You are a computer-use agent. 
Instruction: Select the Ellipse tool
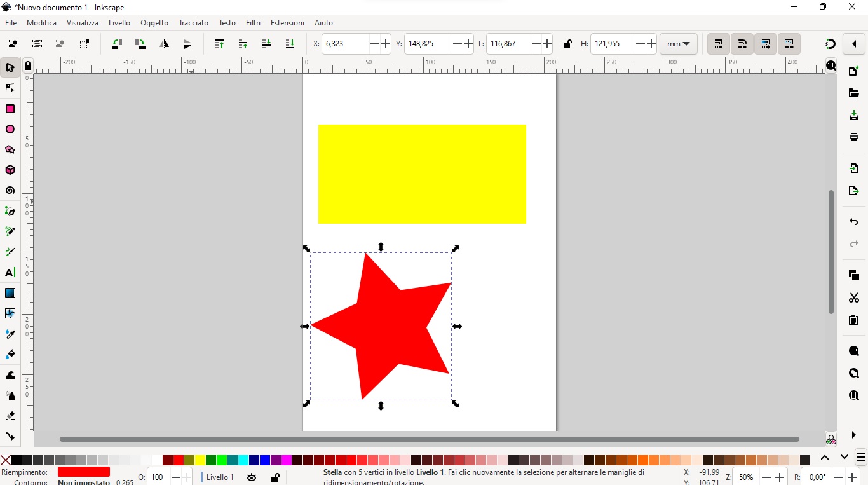pyautogui.click(x=10, y=129)
